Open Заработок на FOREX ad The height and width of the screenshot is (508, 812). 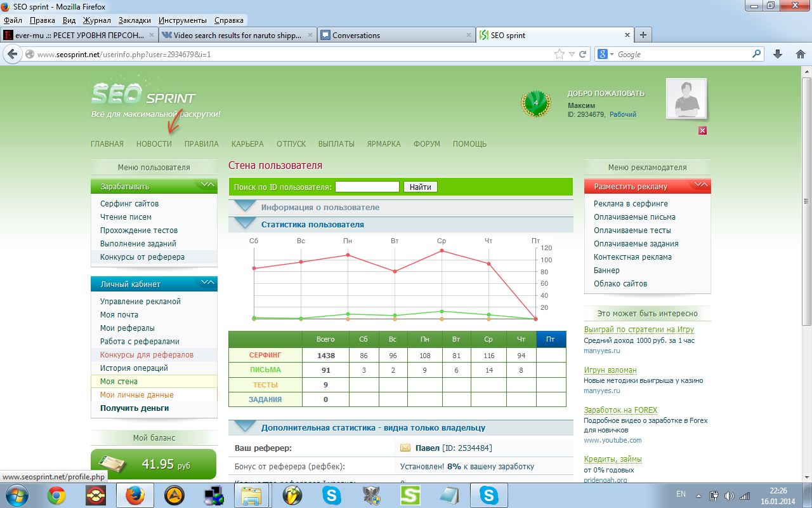[620, 410]
